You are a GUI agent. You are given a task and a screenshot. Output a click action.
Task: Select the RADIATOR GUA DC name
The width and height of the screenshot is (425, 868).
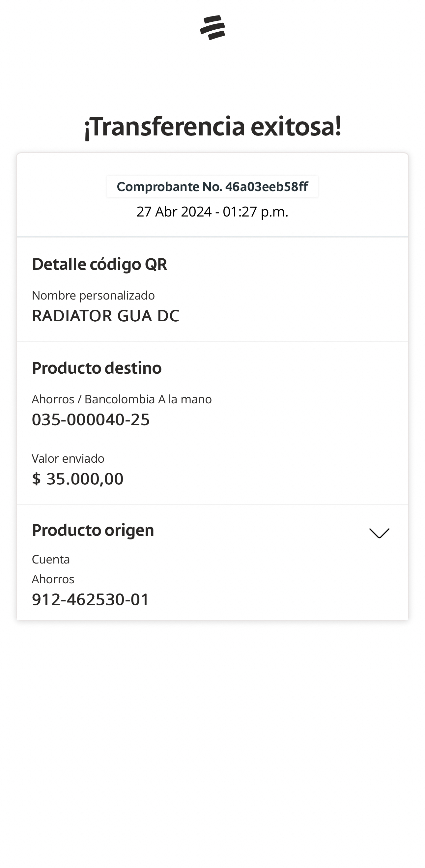tap(105, 316)
